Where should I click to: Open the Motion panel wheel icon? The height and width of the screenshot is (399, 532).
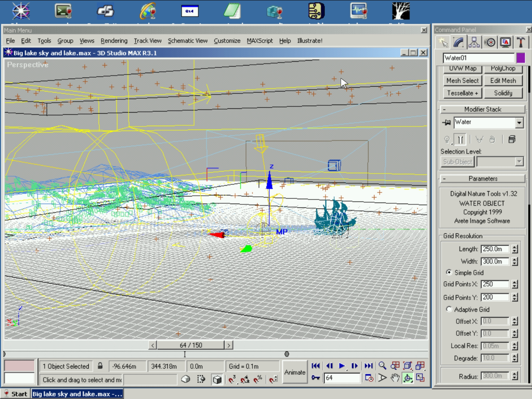[x=490, y=42]
